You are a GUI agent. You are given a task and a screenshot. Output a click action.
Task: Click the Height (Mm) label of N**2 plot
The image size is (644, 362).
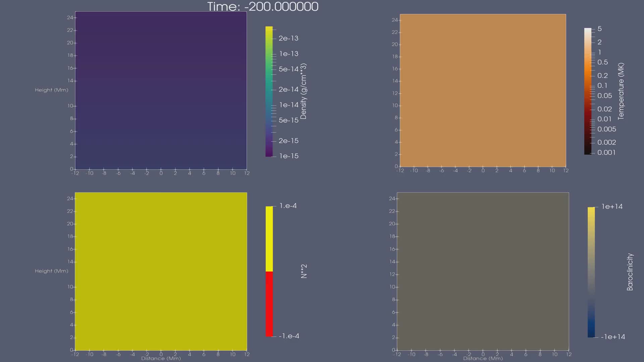(x=51, y=271)
